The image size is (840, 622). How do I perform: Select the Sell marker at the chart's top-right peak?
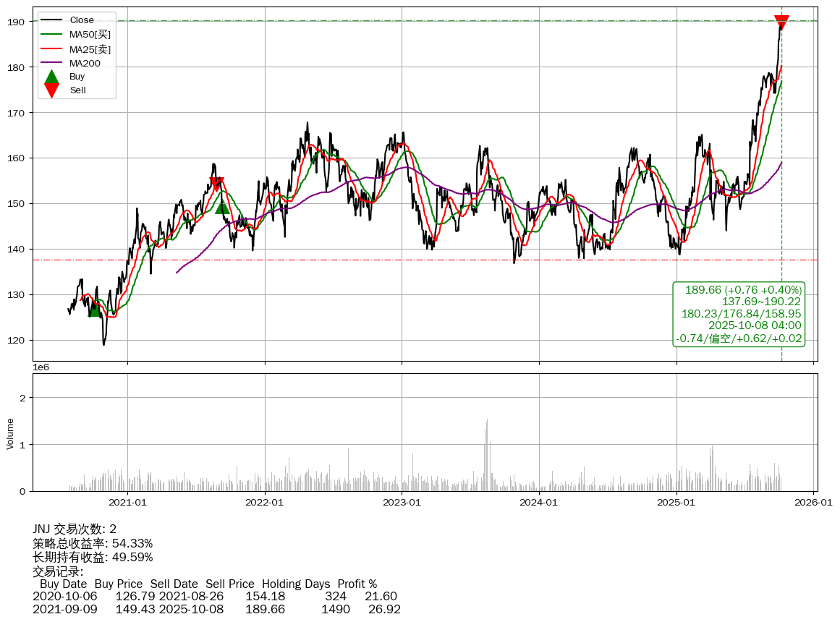(781, 22)
